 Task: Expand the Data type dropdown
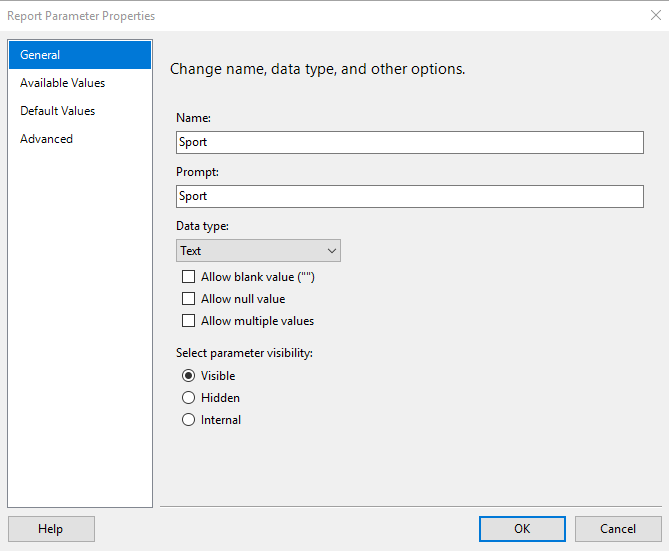(x=258, y=251)
